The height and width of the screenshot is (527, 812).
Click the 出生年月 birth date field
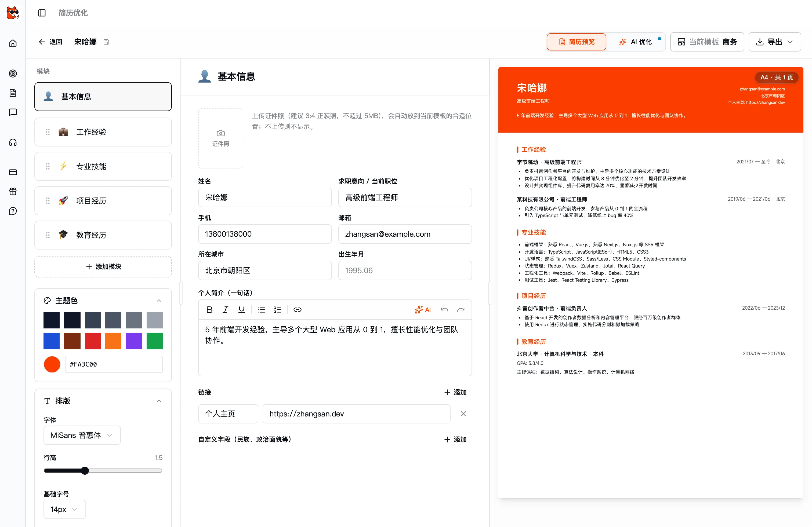pyautogui.click(x=405, y=270)
